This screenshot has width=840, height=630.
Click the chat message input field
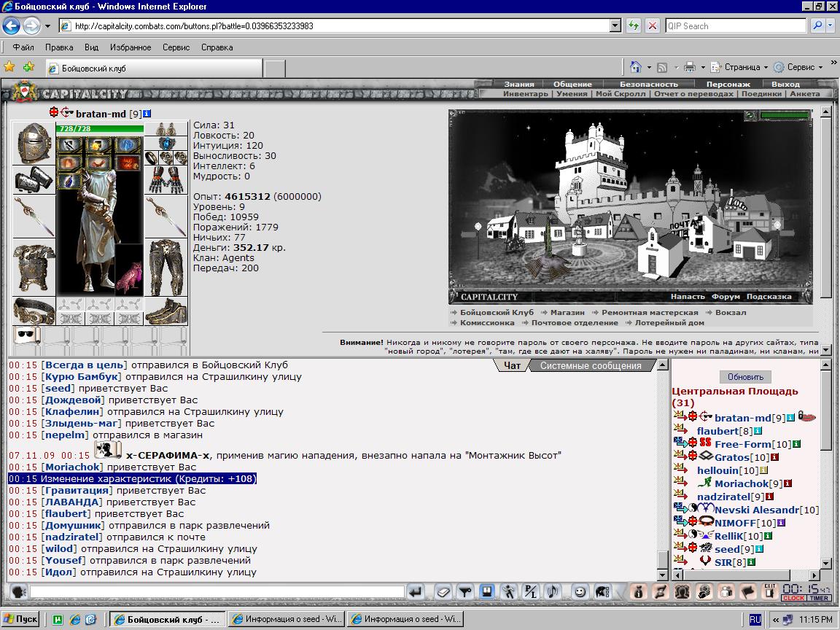[x=217, y=591]
